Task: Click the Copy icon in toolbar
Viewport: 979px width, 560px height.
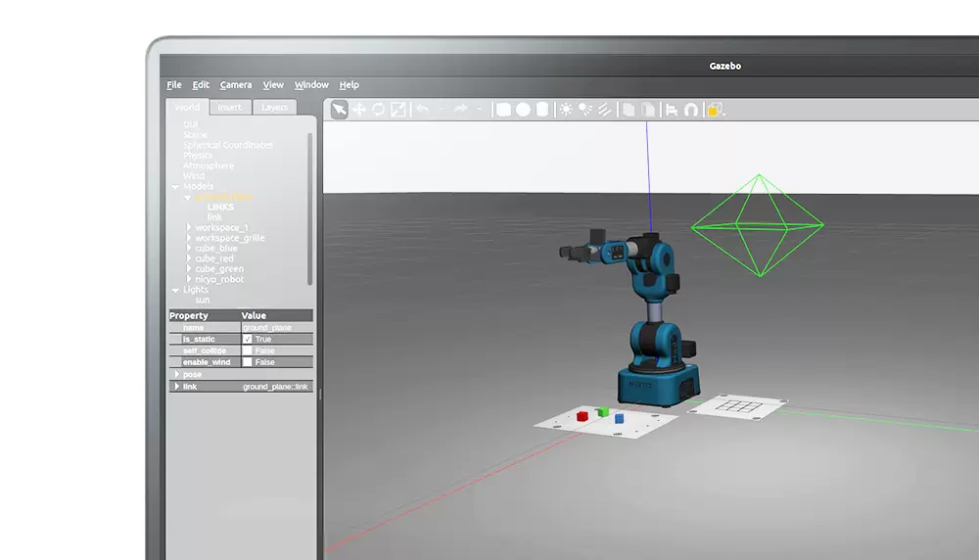Action: pos(629,110)
